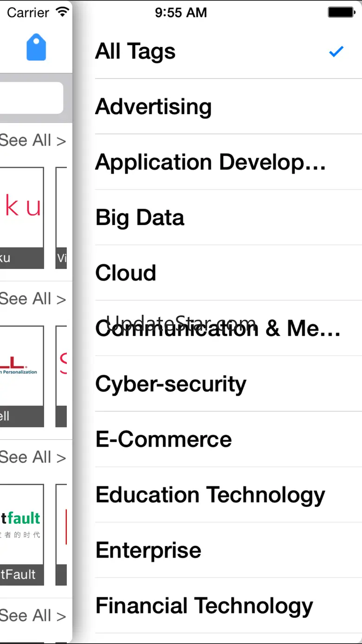Choose the Cyber-security tag
362x644 pixels.
(171, 384)
